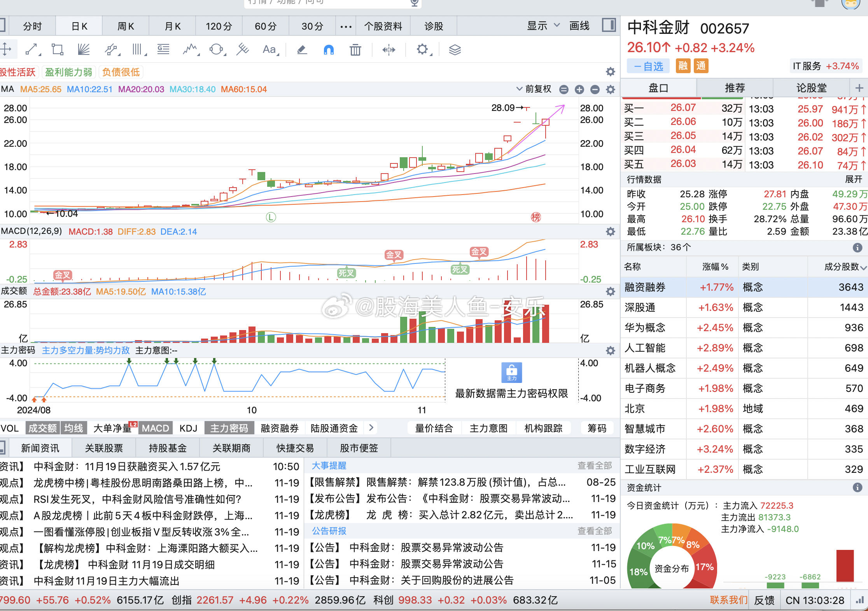Select the trend line drawing tool
Screen dimensions: 868x611
click(32, 49)
